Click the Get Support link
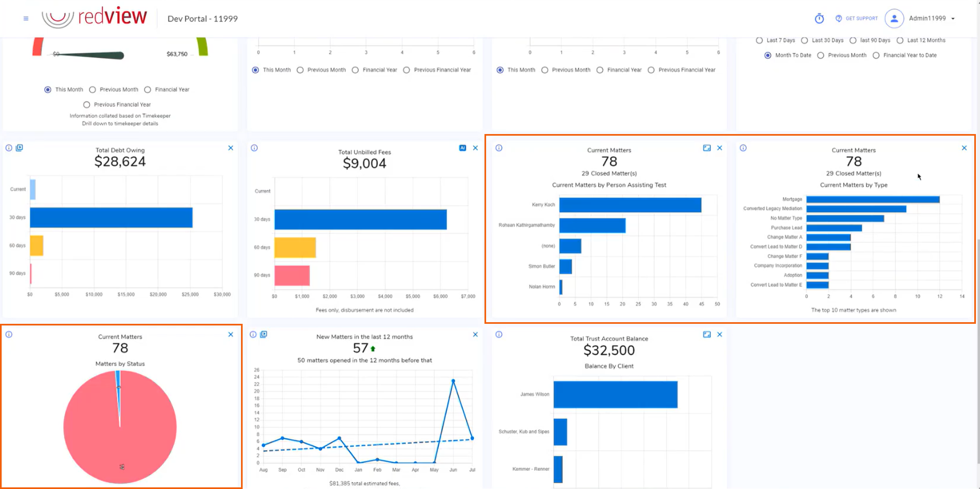This screenshot has width=980, height=489. click(x=857, y=18)
